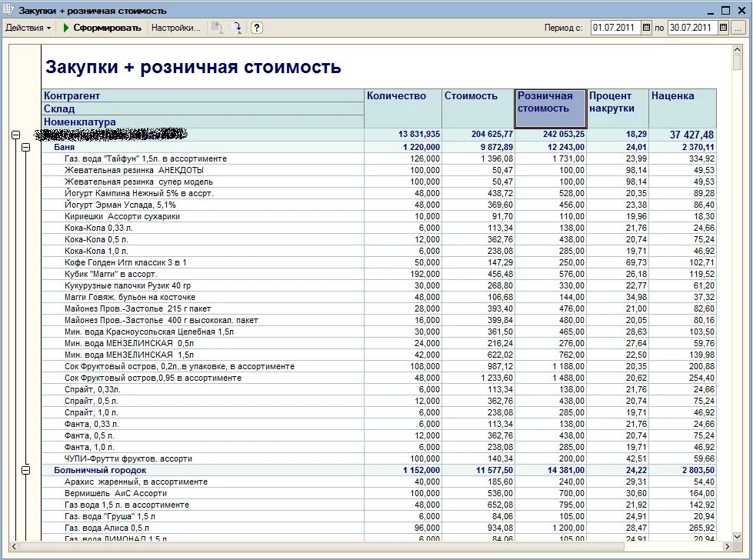Image resolution: width=753 pixels, height=560 pixels.
Task: Click the Стоимость column header
Action: click(478, 108)
